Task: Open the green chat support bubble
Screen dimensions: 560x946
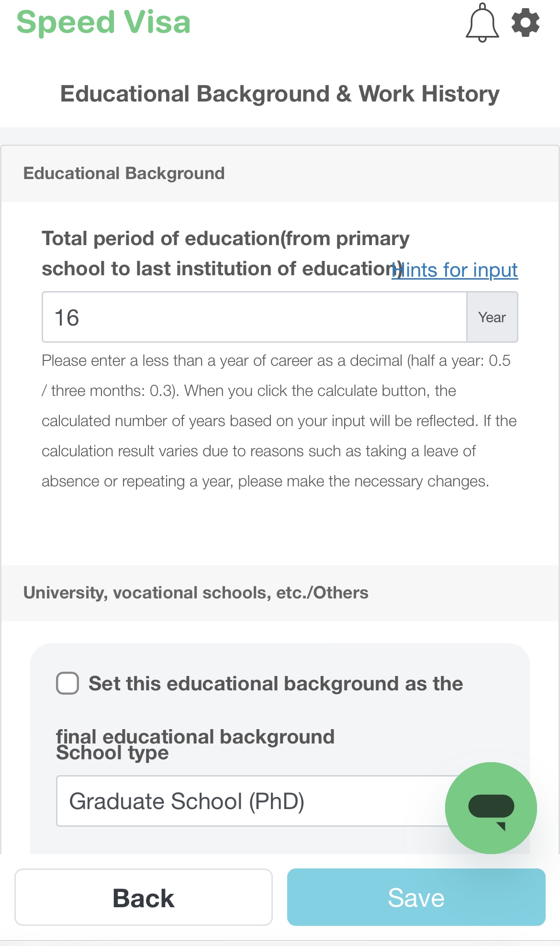Action: [x=491, y=808]
